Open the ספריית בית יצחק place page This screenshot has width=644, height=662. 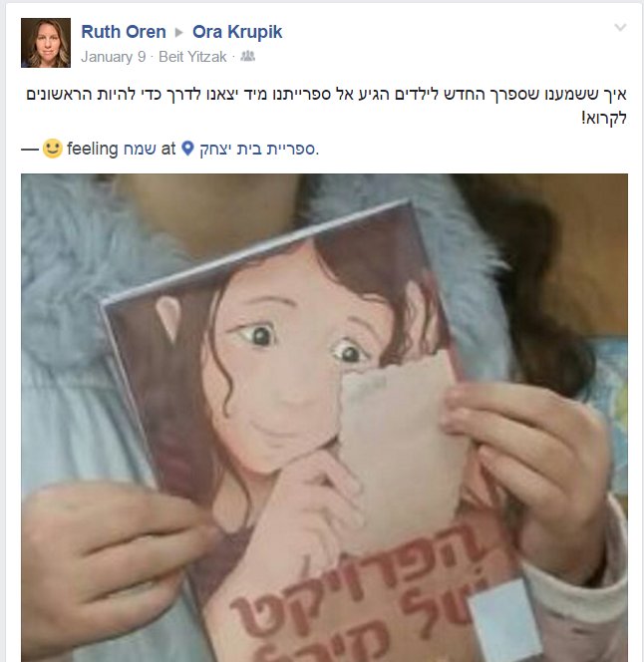pyautogui.click(x=259, y=149)
